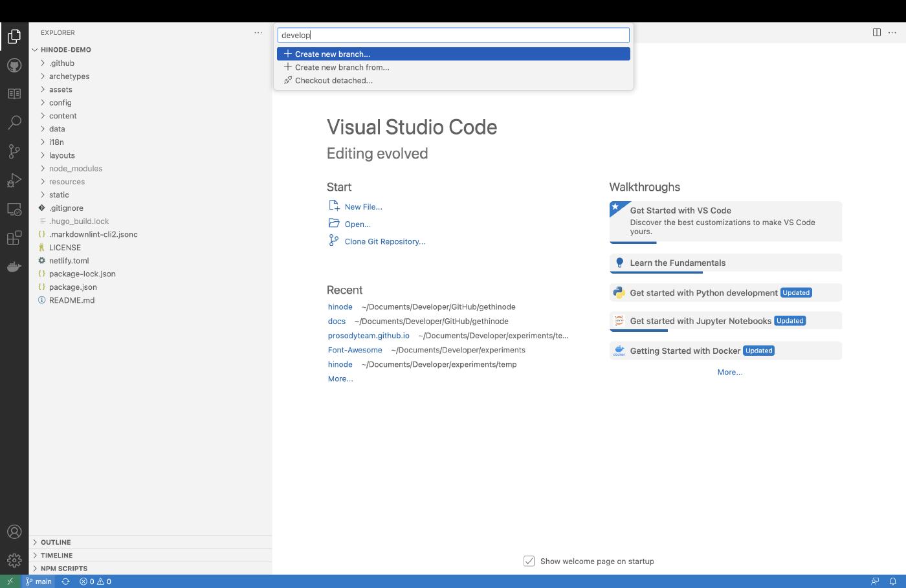
Task: Open the notifications bell in status bar
Action: 892,582
